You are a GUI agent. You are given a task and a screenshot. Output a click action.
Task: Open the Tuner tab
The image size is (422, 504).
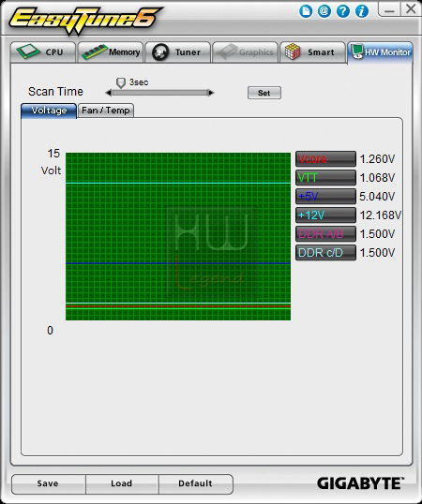[x=178, y=52]
